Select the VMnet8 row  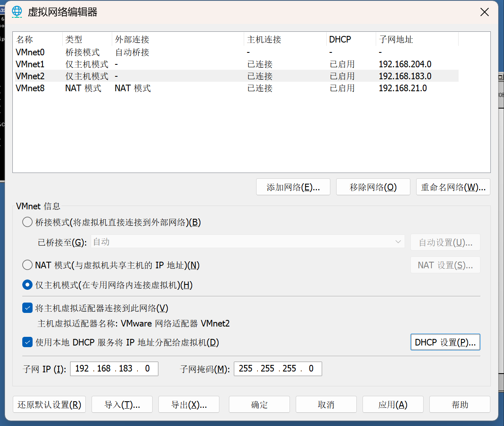[x=236, y=88]
